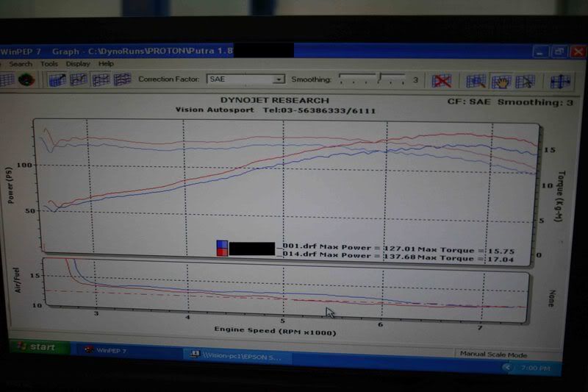
Task: Click the red/blue legend color swatch
Action: 222,248
